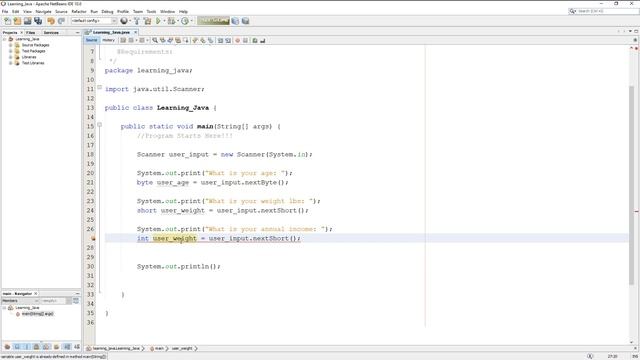Close the Navigator panel tab
This screenshot has height=360, width=640.
(x=36, y=294)
